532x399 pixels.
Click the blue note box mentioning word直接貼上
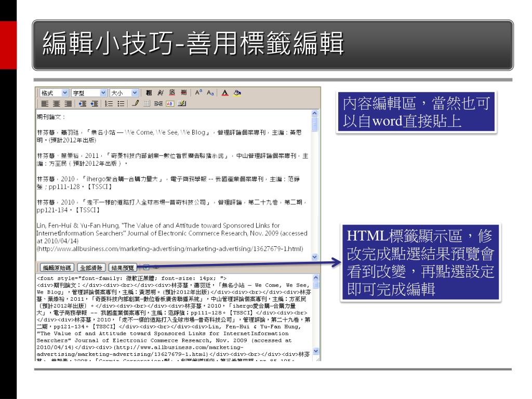[x=416, y=112]
